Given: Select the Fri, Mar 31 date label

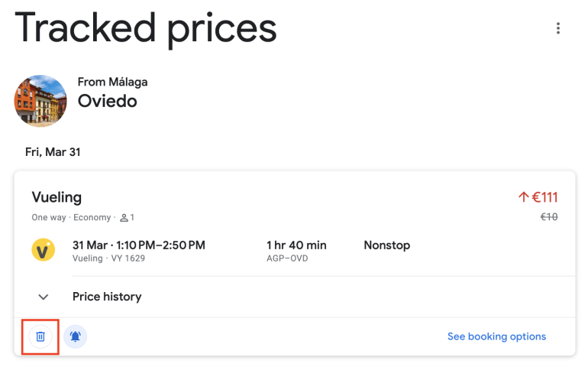Looking at the screenshot, I should (53, 152).
